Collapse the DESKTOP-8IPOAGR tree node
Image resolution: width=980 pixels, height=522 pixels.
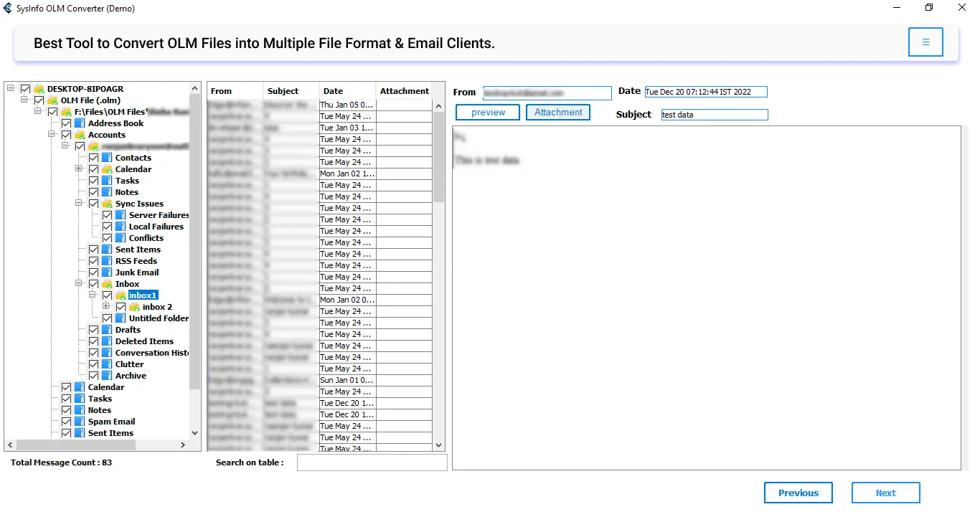(11, 89)
